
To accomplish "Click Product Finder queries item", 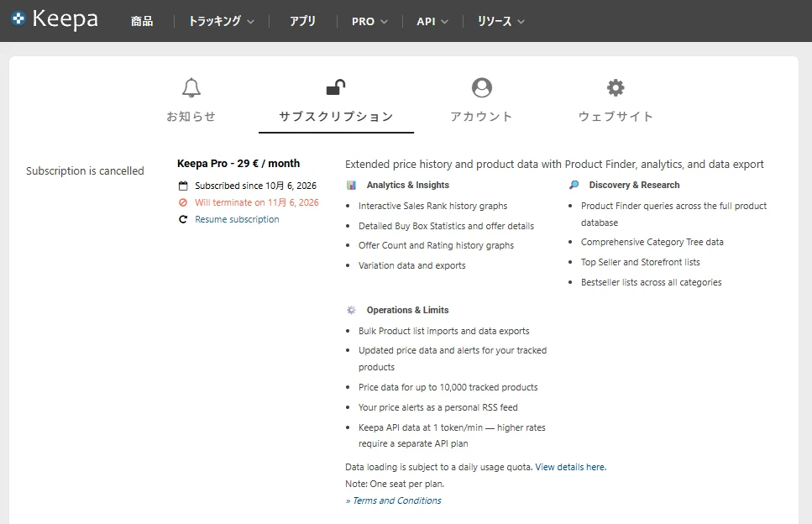I will tap(673, 214).
